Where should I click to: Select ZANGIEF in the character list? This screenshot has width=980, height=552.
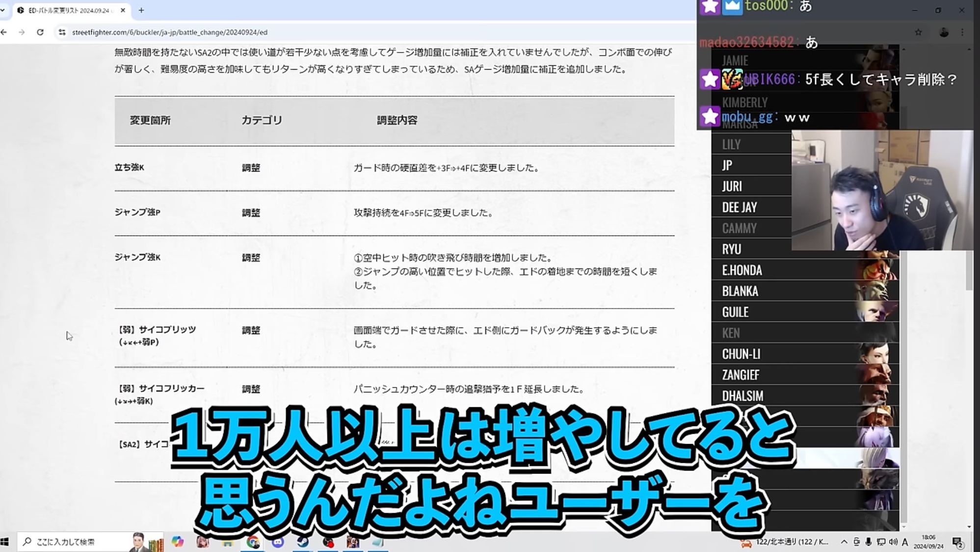point(805,375)
